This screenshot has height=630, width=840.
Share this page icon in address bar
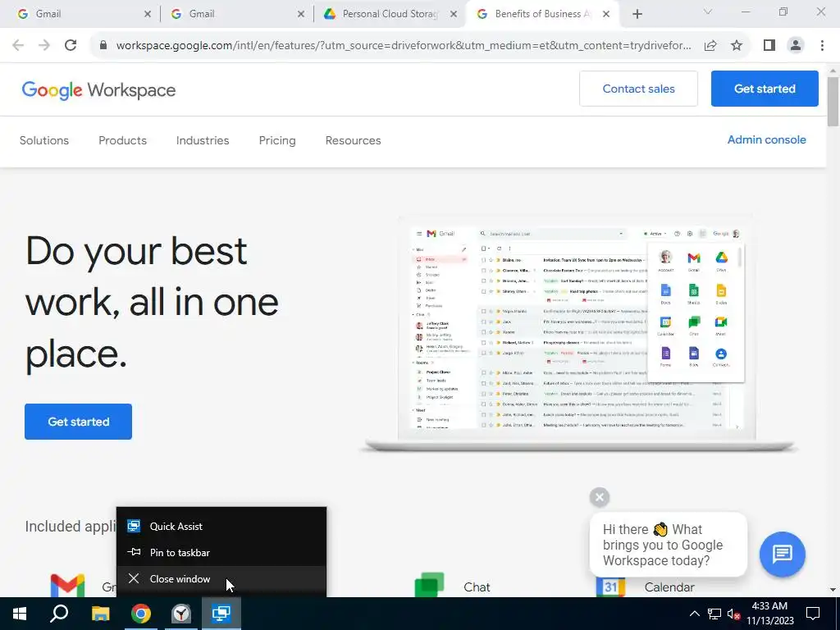[710, 46]
